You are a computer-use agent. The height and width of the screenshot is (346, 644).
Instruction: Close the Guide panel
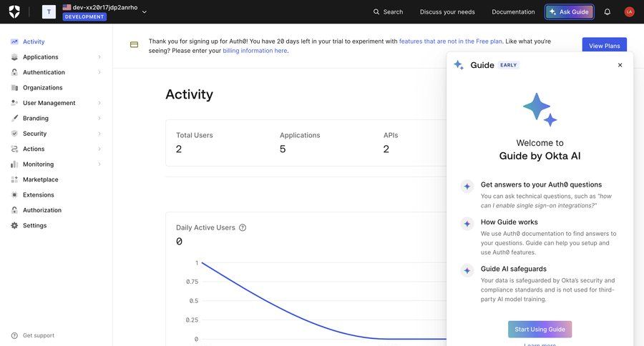coord(620,65)
